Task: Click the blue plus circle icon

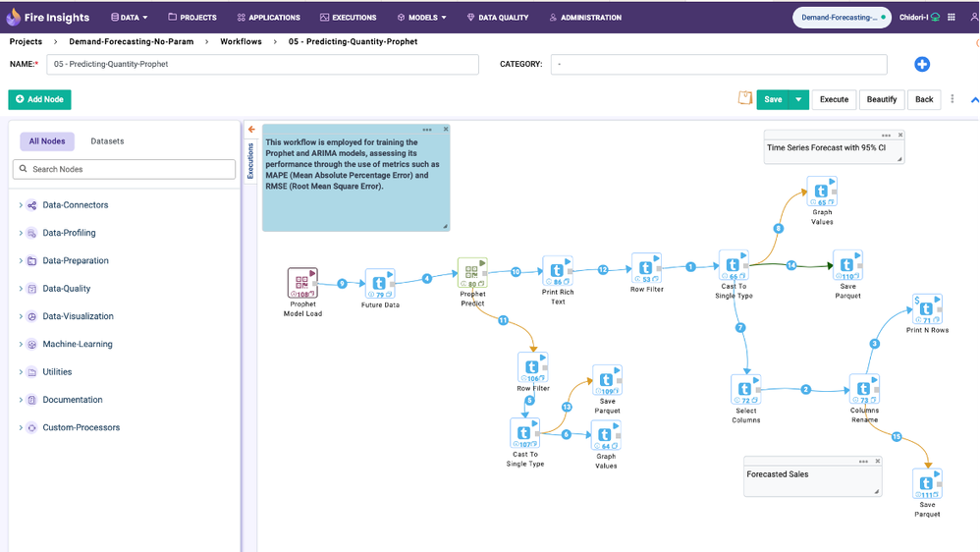Action: coord(921,65)
